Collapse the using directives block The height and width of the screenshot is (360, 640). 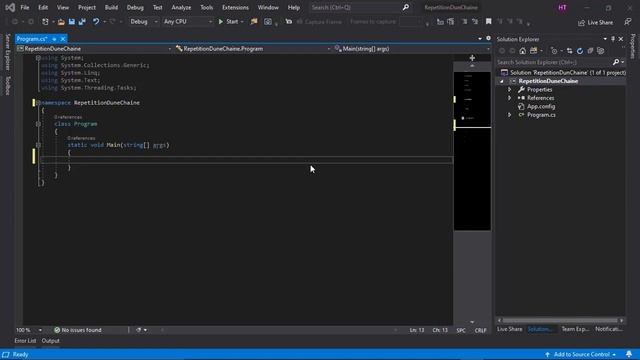[38, 58]
